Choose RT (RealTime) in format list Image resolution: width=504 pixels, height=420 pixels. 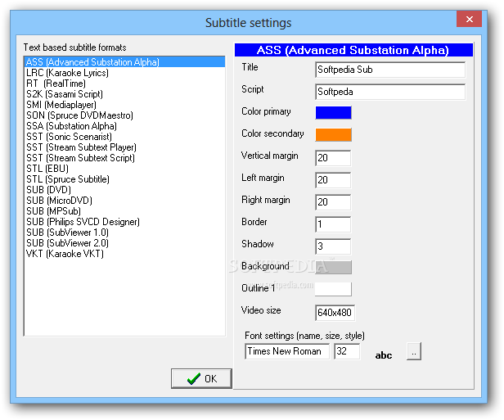[x=124, y=84]
